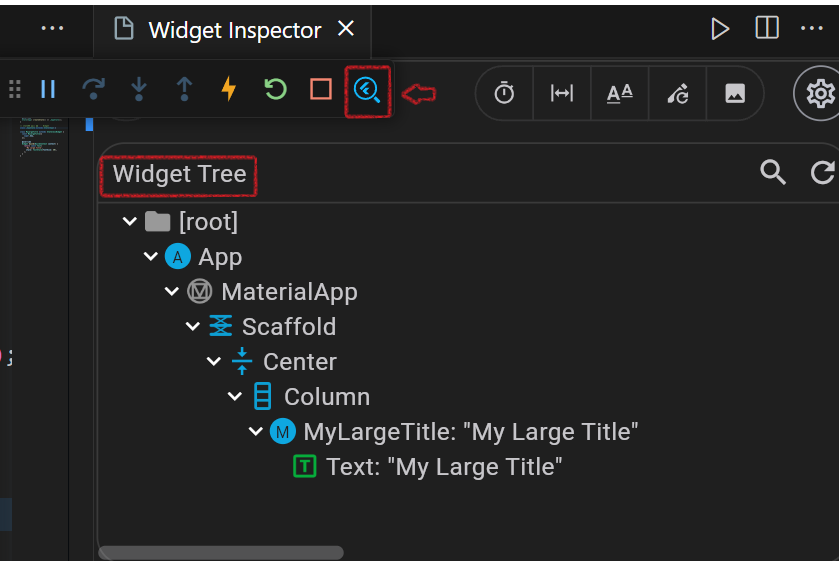
Task: Split the editor to the right
Action: tap(767, 27)
